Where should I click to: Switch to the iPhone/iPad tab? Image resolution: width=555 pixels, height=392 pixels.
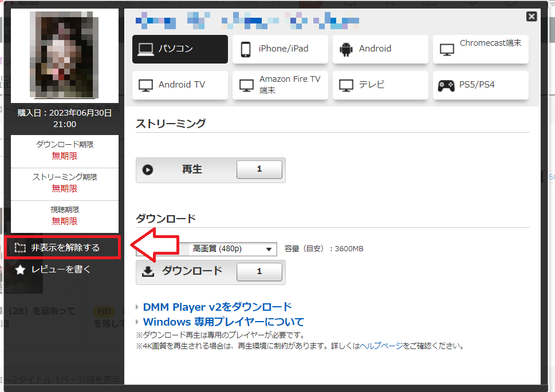point(280,49)
